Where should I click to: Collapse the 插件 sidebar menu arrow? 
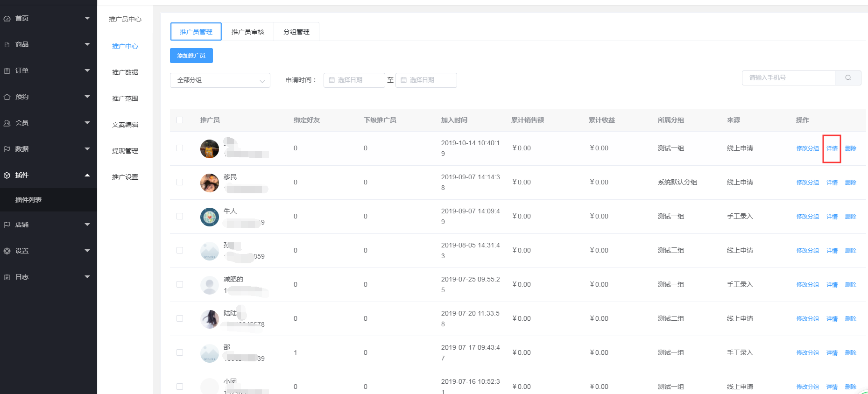click(87, 176)
